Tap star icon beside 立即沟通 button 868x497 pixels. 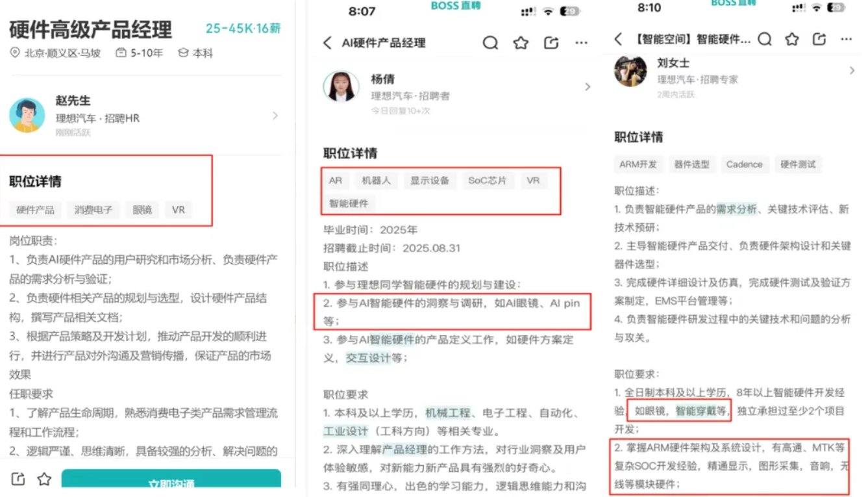44,479
